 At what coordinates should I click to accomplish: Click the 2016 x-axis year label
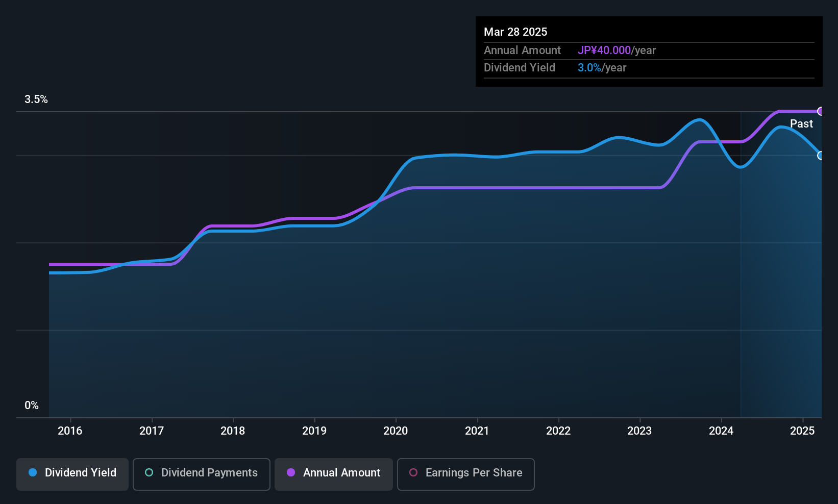pos(70,431)
